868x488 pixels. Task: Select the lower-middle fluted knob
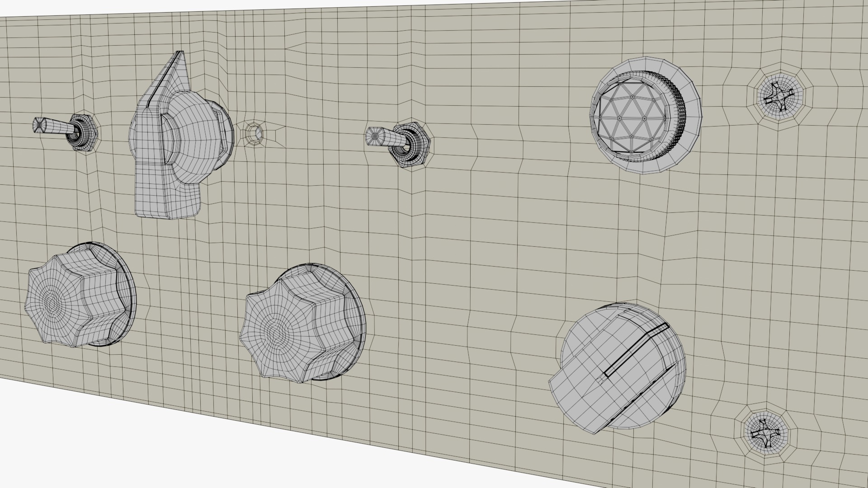pos(303,324)
